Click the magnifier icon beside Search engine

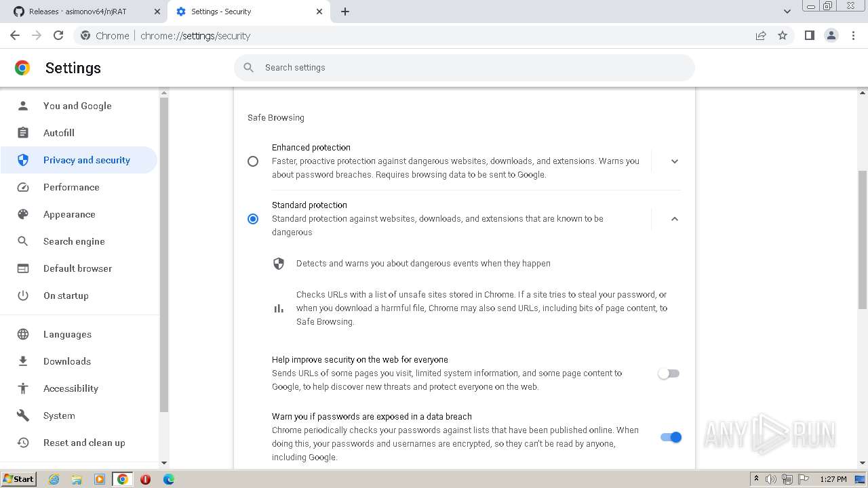click(x=23, y=241)
